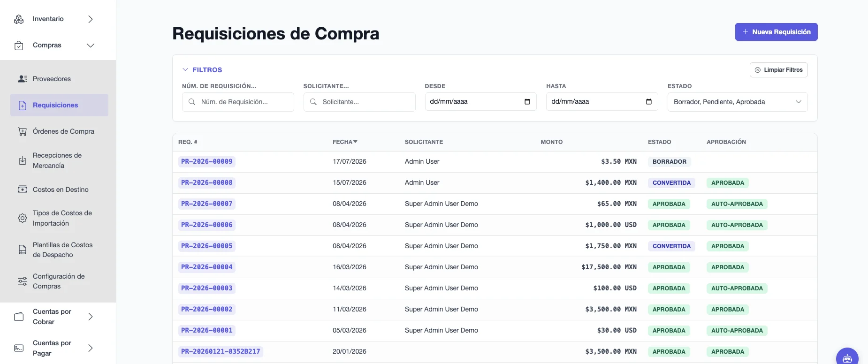Collapse the Compras menu chevron
The height and width of the screenshot is (364, 868).
tap(91, 45)
